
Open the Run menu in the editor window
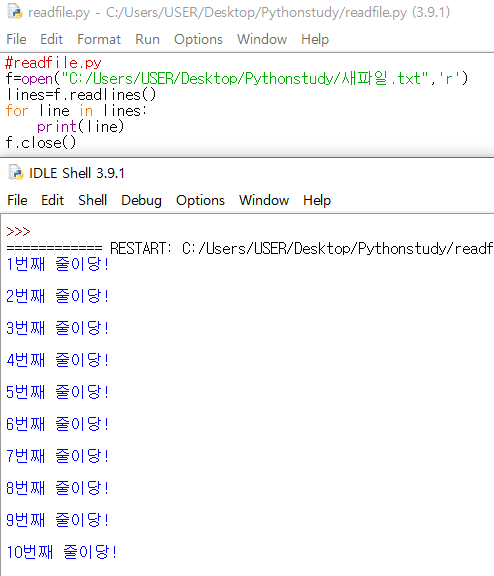tap(147, 39)
